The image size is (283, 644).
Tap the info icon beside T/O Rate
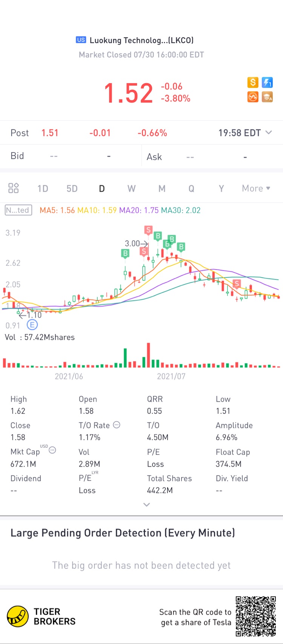pyautogui.click(x=117, y=425)
